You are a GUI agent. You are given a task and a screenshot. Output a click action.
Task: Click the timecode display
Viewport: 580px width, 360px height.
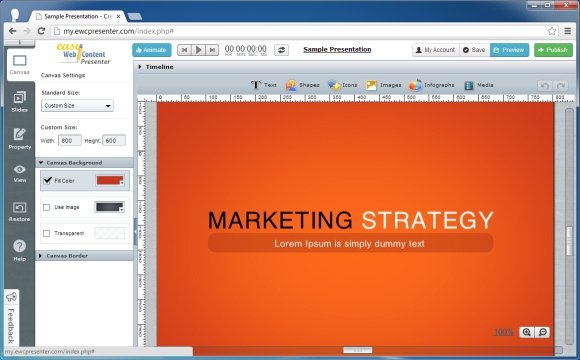[246, 50]
